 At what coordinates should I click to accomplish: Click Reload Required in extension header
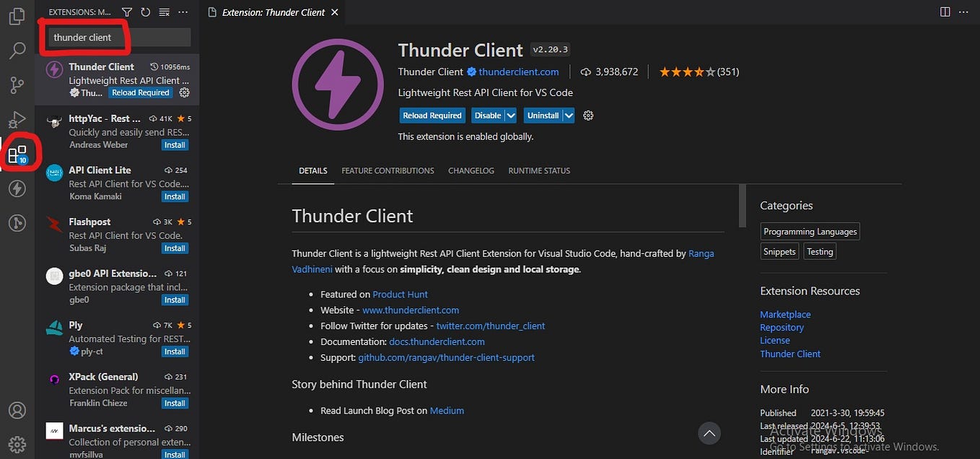432,115
